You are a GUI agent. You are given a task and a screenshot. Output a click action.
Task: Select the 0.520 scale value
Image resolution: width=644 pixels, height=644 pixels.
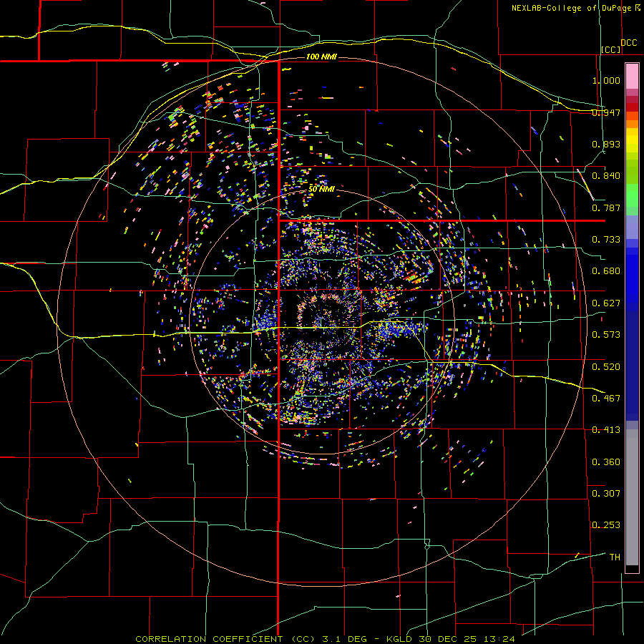[606, 367]
